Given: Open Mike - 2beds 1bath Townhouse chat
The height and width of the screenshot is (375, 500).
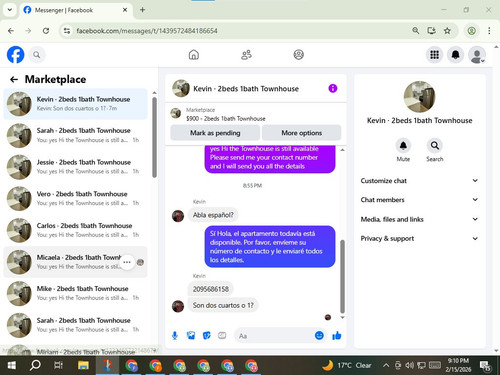Looking at the screenshot, I should pyautogui.click(x=75, y=293).
